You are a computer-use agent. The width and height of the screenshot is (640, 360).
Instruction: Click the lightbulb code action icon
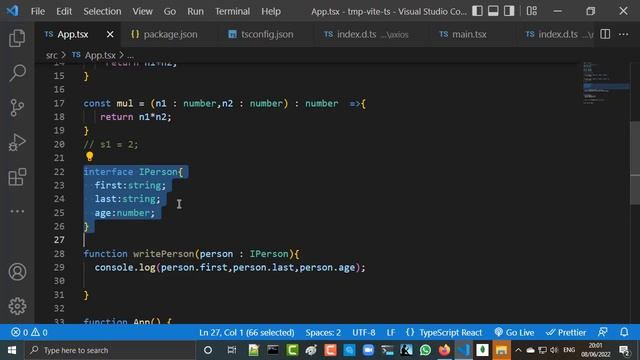click(x=89, y=157)
